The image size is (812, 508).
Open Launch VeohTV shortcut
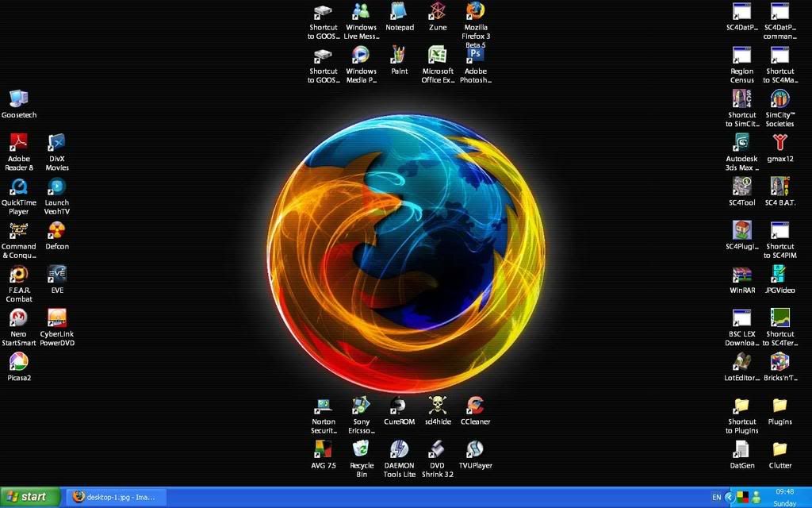tap(57, 186)
